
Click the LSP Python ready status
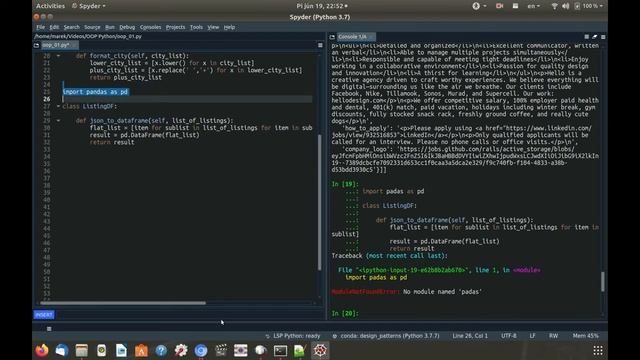click(293, 336)
